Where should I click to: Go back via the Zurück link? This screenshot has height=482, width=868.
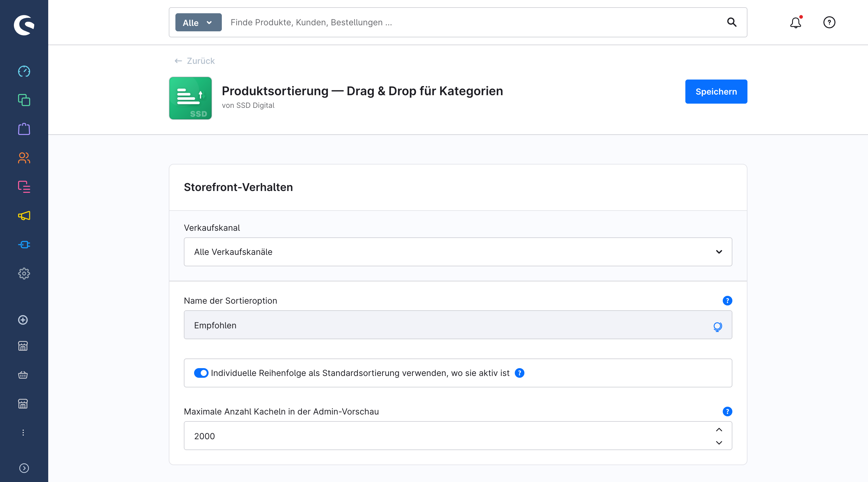click(x=194, y=61)
